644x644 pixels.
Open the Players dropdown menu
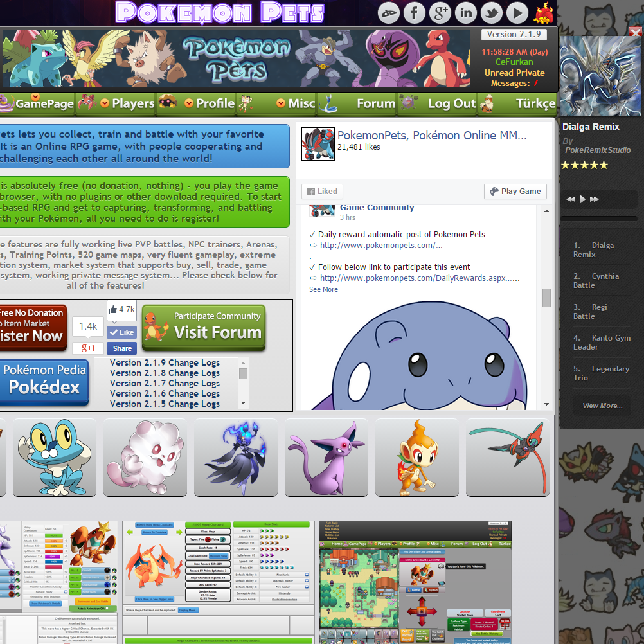pyautogui.click(x=117, y=103)
